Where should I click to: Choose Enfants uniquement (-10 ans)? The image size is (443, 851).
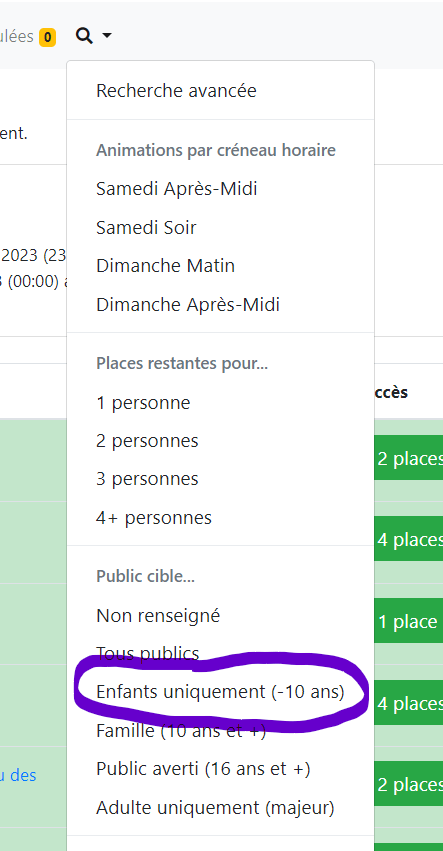tap(220, 692)
